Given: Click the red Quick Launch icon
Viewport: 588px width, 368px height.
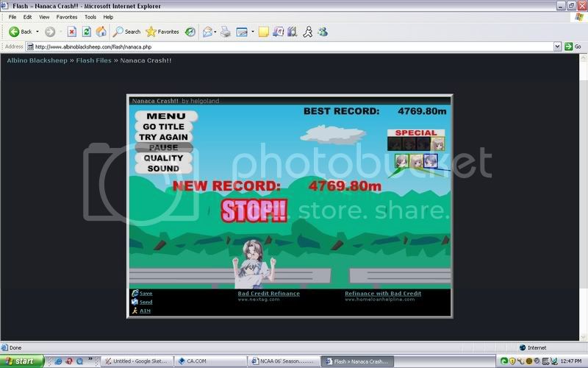Looking at the screenshot, I should 69,361.
